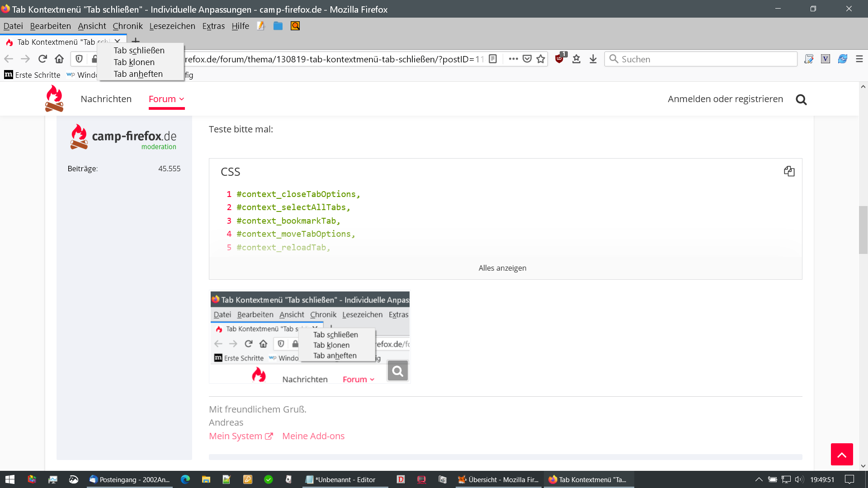Click red scroll-to-top arrow button
Viewport: 868px width, 488px height.
click(841, 455)
